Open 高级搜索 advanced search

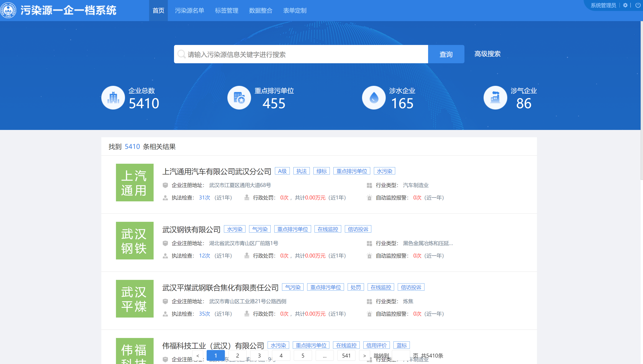(x=487, y=54)
